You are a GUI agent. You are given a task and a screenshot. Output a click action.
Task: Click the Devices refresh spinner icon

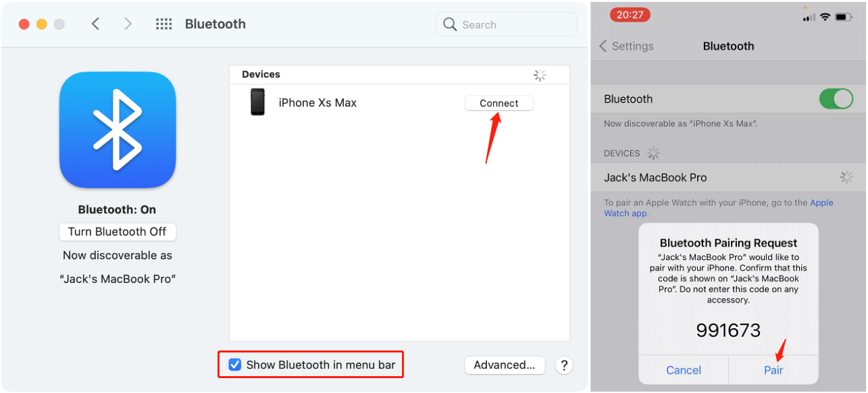click(x=539, y=75)
